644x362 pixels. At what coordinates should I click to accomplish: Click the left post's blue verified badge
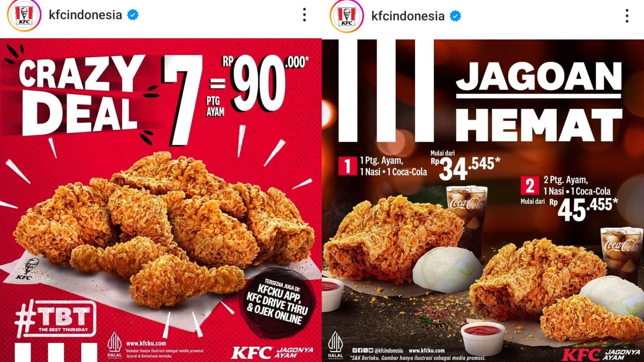(x=133, y=15)
